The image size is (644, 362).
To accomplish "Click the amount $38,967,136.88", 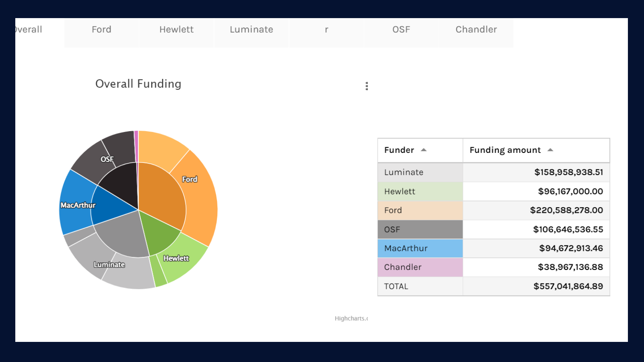I will 570,267.
